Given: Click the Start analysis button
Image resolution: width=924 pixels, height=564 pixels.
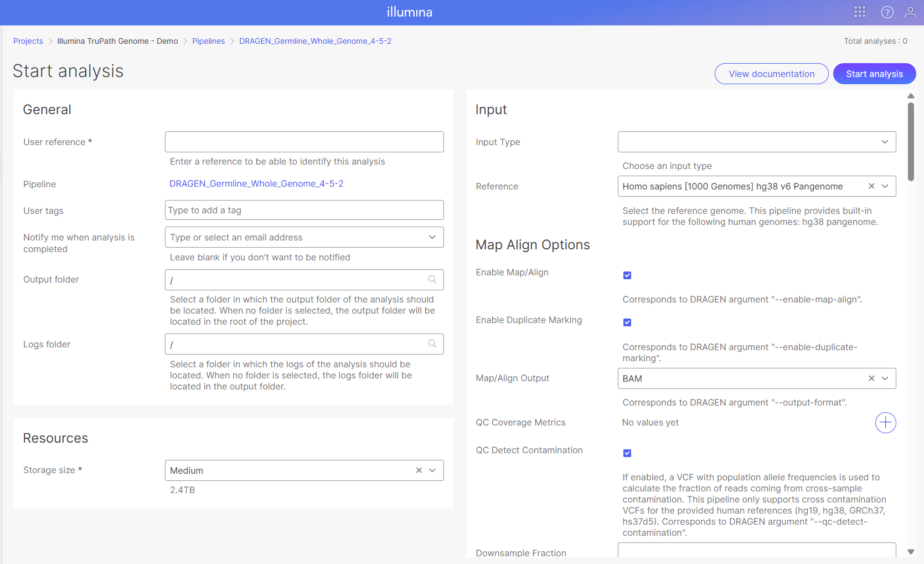Looking at the screenshot, I should (x=874, y=74).
